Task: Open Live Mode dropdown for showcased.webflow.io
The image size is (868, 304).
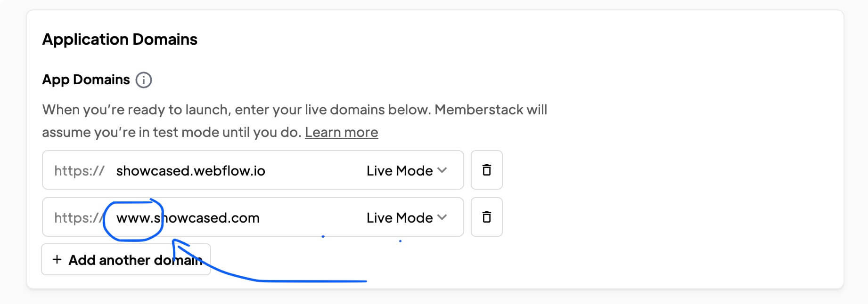Action: pos(406,170)
